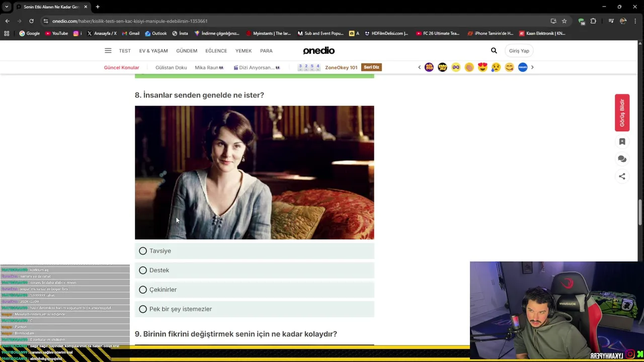Image resolution: width=644 pixels, height=362 pixels.
Task: Open the EV & YAŞAM menu item
Action: pyautogui.click(x=153, y=51)
